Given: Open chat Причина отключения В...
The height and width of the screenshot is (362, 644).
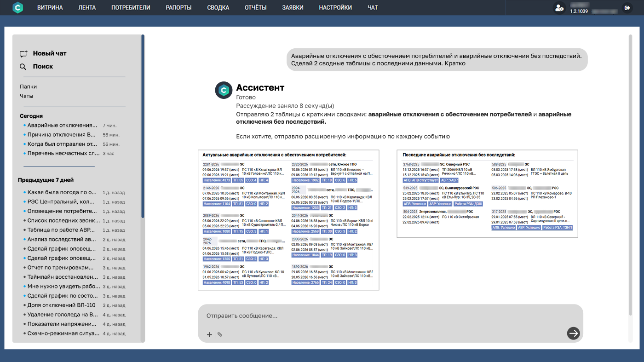Looking at the screenshot, I should [x=62, y=135].
